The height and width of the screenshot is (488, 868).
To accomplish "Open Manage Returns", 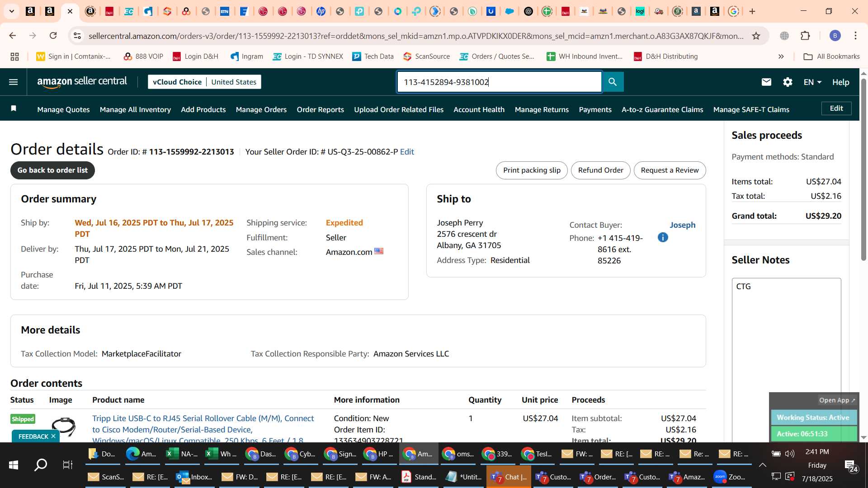I will pyautogui.click(x=542, y=109).
